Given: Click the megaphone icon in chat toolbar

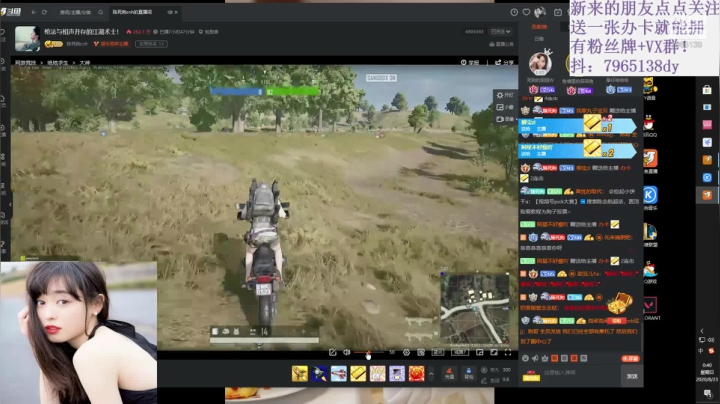Looking at the screenshot, I should click(535, 358).
